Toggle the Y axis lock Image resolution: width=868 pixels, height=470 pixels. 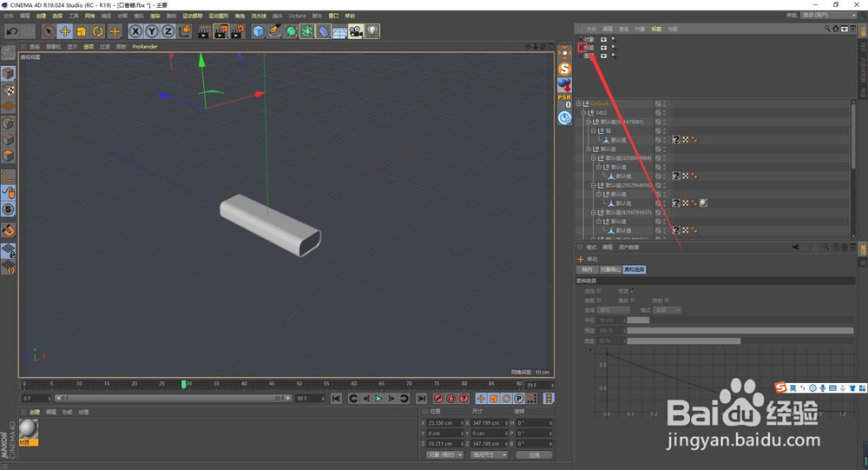152,31
